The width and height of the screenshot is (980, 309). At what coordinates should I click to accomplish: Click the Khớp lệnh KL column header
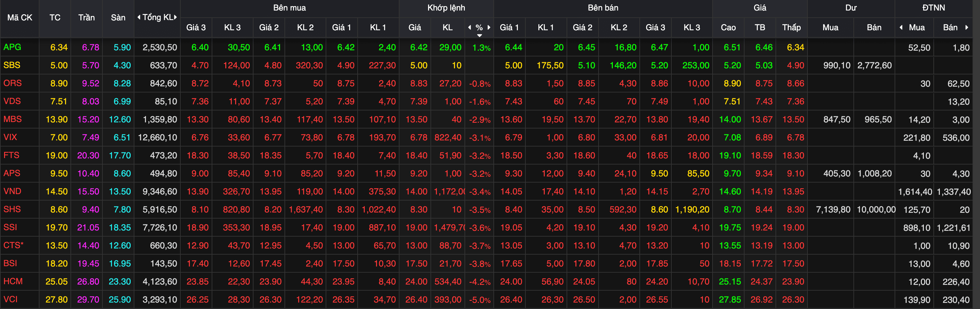[447, 28]
